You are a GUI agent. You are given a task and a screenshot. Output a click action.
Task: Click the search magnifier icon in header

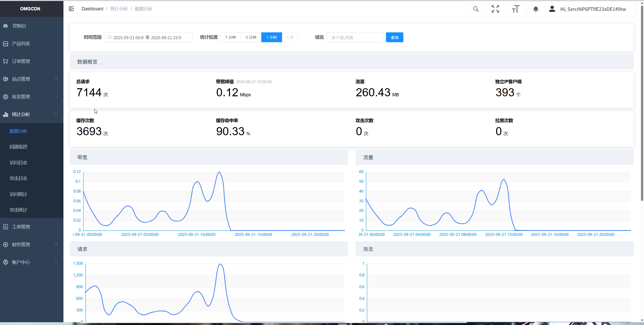[x=476, y=9]
